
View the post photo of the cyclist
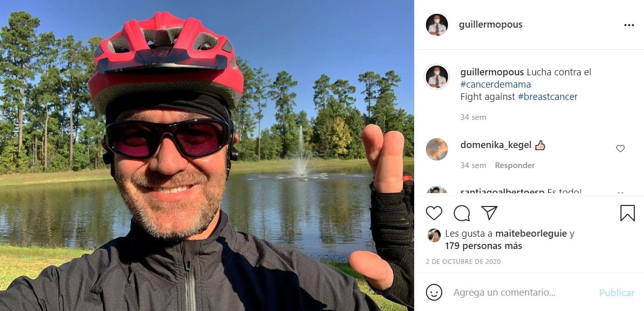[x=205, y=154]
